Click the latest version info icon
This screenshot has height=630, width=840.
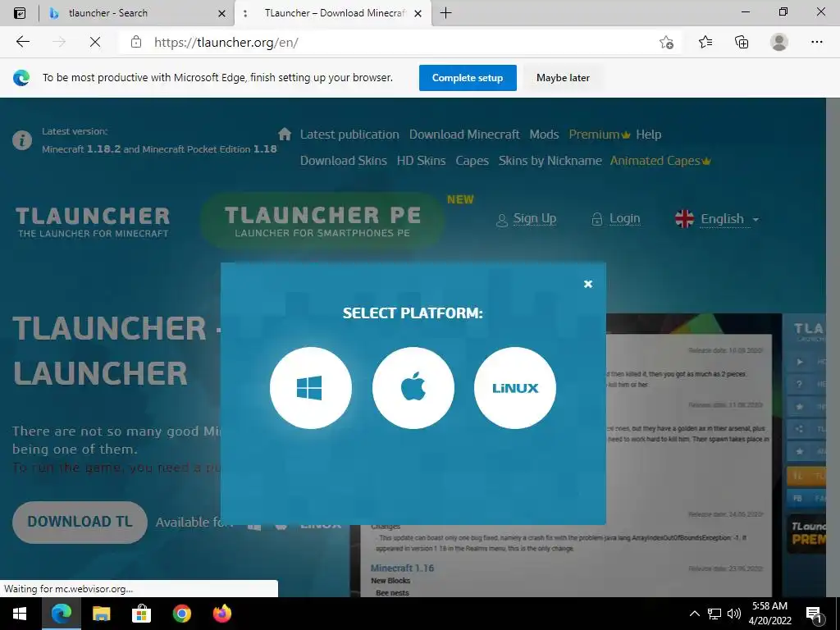click(x=22, y=140)
